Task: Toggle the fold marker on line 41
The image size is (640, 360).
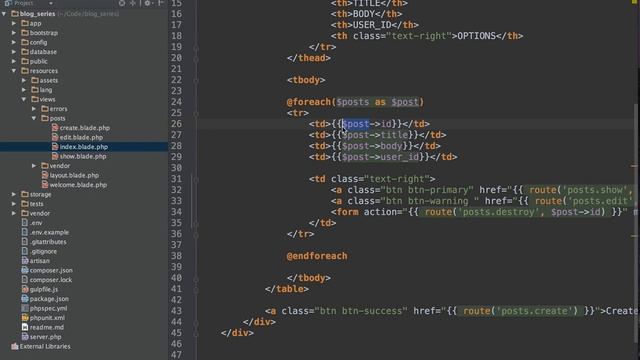Action: click(x=196, y=289)
